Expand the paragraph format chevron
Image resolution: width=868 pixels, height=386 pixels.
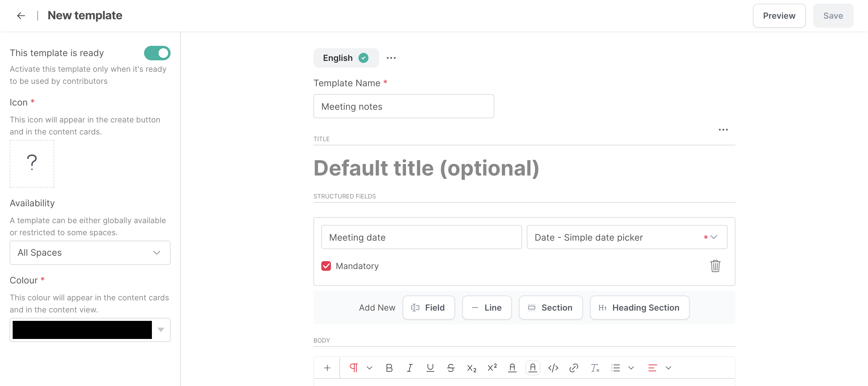[x=369, y=368]
